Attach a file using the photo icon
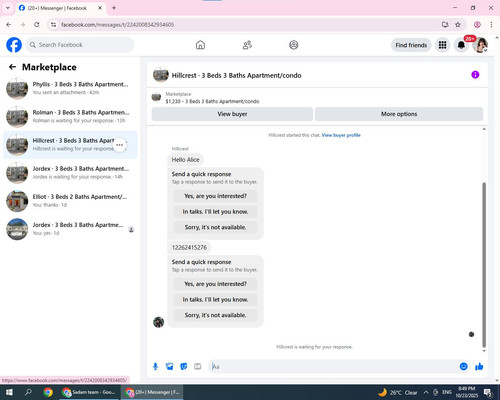Screen dimensions: 500x400 (x=170, y=367)
